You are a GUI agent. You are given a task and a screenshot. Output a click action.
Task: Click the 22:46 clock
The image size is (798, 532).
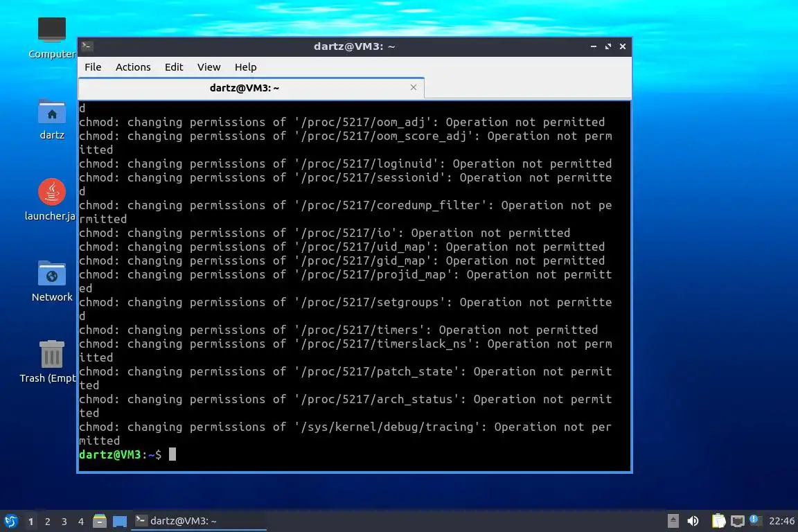pos(781,521)
